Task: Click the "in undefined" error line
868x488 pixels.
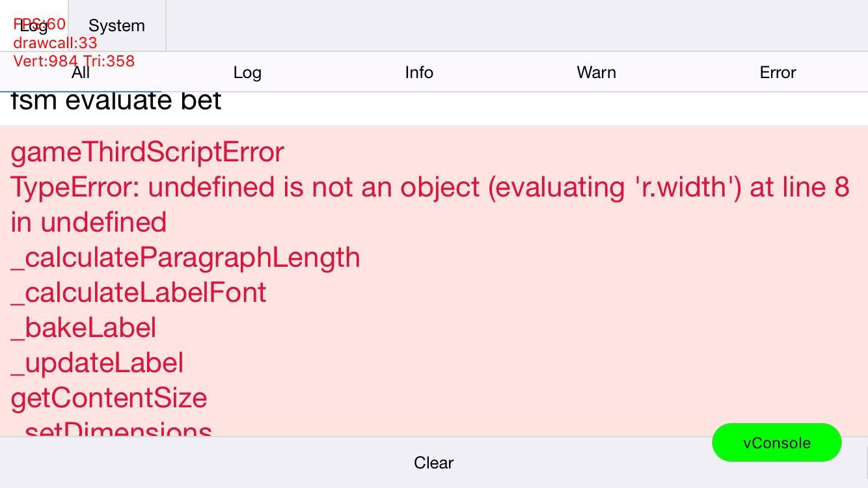Action: pos(89,223)
